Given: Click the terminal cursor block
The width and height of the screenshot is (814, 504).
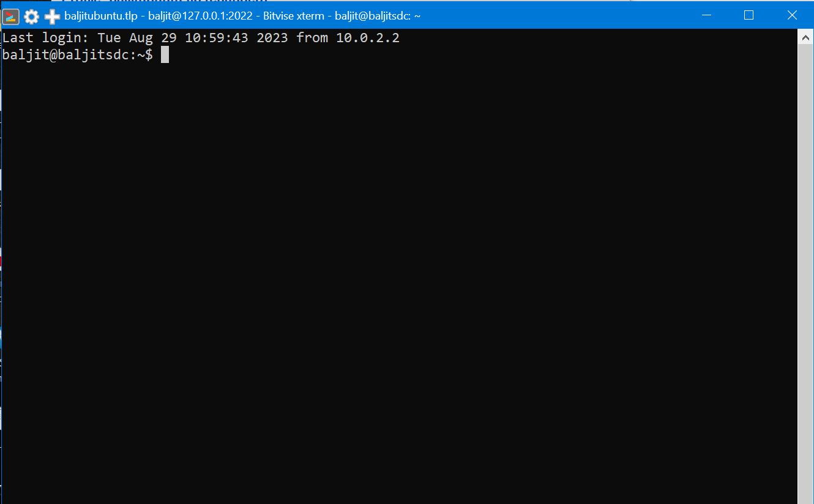Looking at the screenshot, I should [165, 55].
